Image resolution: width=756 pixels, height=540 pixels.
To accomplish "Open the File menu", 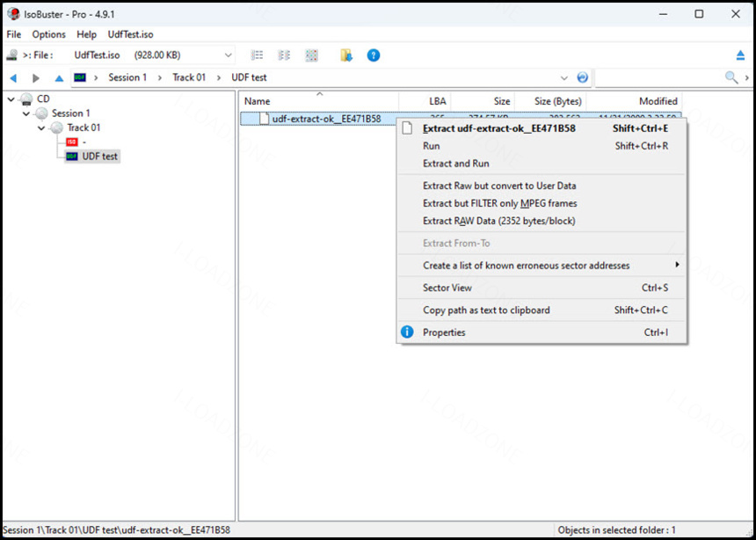I will pyautogui.click(x=13, y=35).
